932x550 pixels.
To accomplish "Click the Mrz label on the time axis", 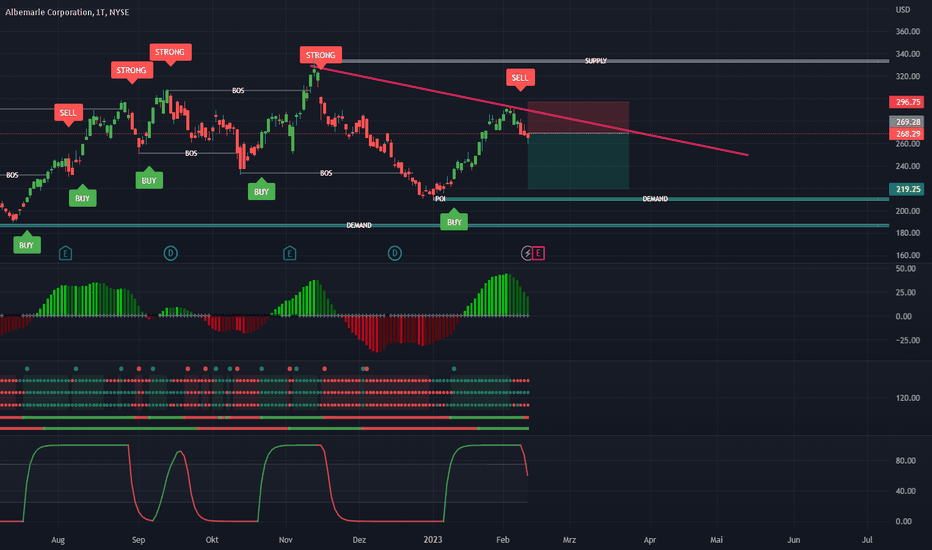I will coord(569,540).
